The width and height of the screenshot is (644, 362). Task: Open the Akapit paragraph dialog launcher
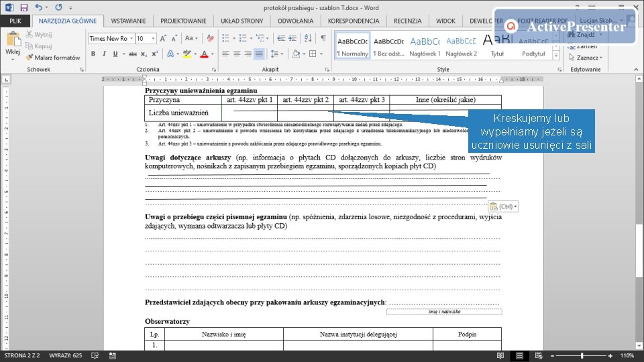click(x=327, y=70)
